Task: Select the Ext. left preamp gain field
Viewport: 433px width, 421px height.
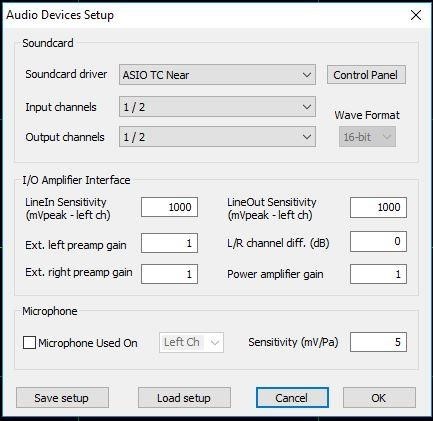Action: tap(169, 243)
